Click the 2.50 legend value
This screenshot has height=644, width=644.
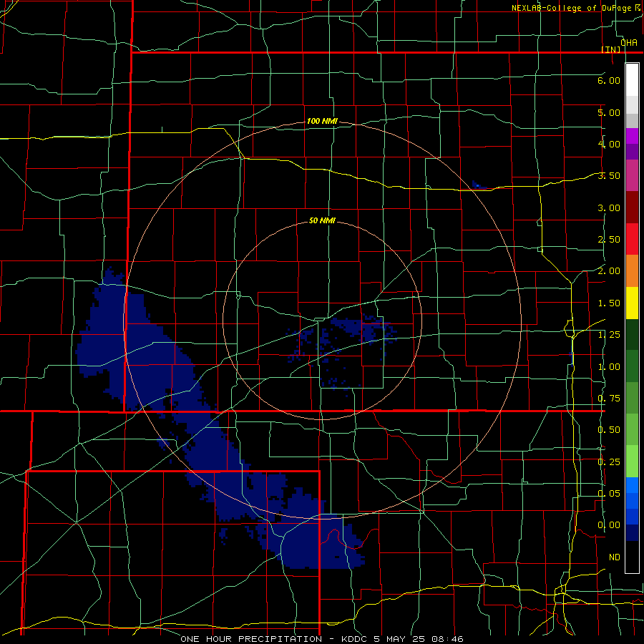click(x=609, y=240)
